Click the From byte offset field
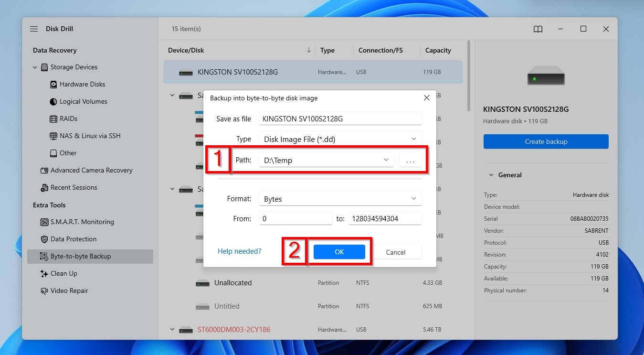Viewport: 644px width, 355px height. pyautogui.click(x=296, y=218)
